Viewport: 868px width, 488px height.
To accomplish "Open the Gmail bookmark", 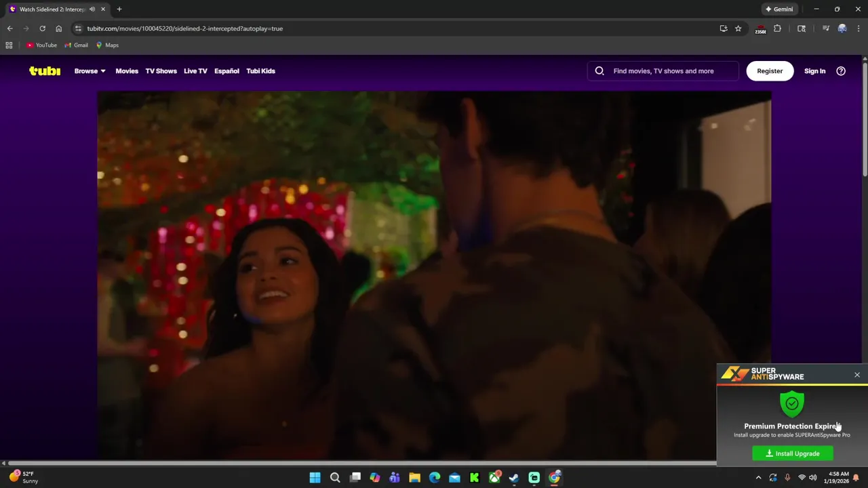I will click(x=76, y=45).
